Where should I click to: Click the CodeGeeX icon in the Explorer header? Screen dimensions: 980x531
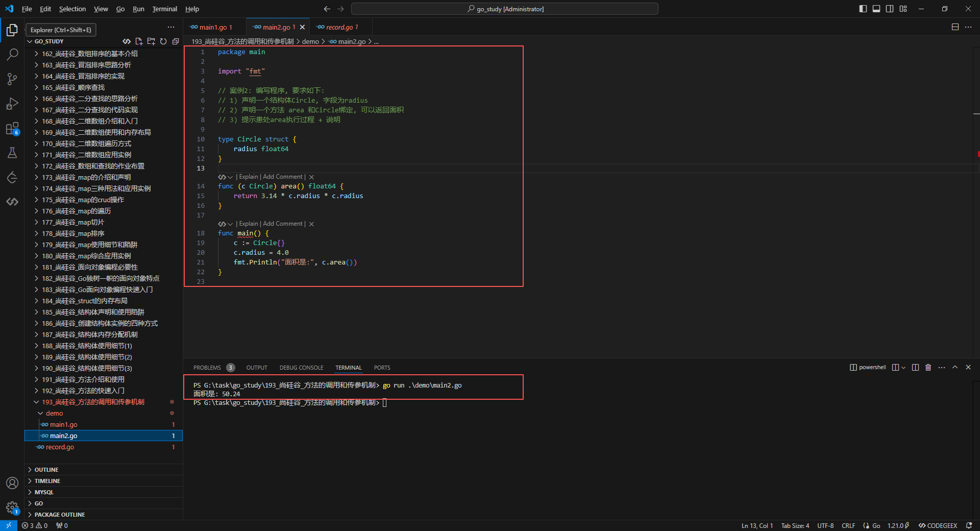pos(127,41)
